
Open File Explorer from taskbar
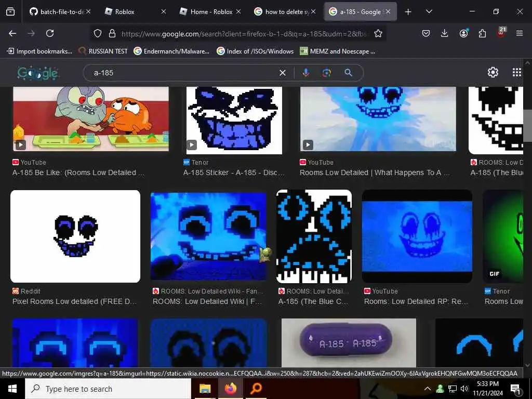tap(205, 389)
